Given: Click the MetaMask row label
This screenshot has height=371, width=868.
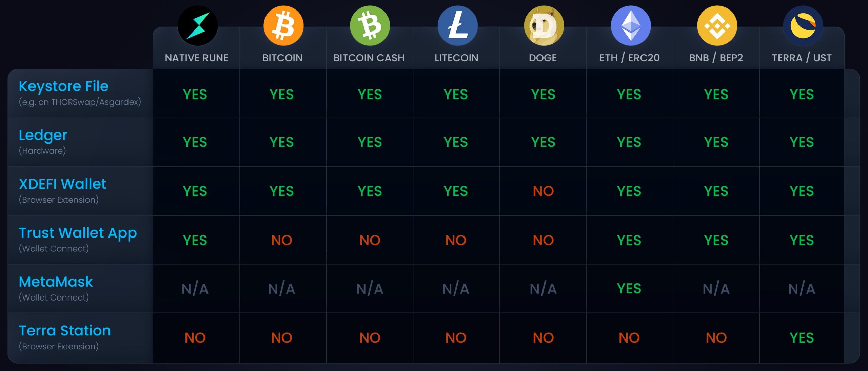Looking at the screenshot, I should coord(56,282).
